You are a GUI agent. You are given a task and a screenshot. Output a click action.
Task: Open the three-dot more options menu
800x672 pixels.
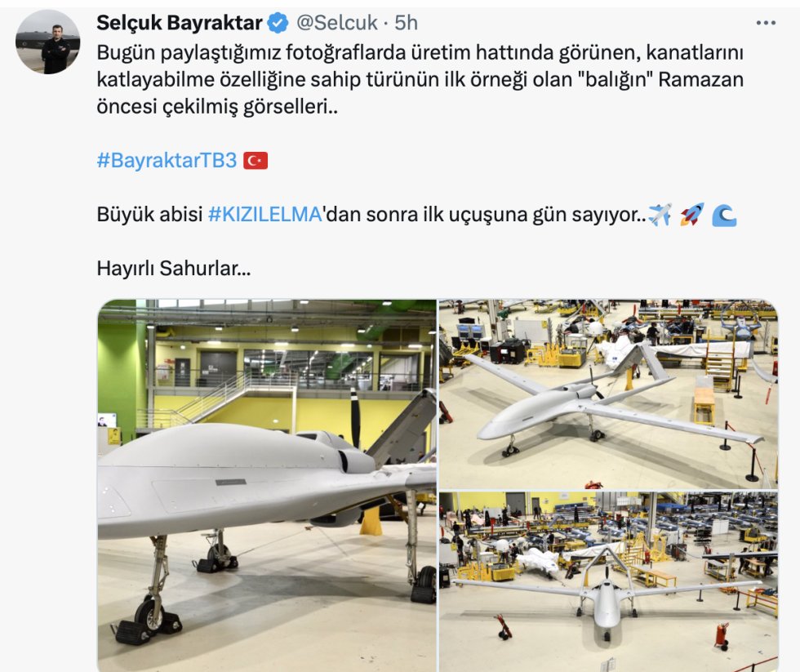[766, 23]
